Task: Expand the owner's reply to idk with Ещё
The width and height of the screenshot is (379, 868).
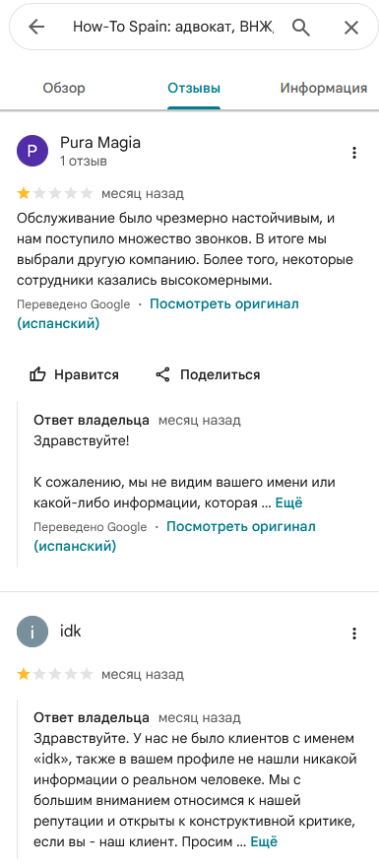Action: click(x=264, y=842)
